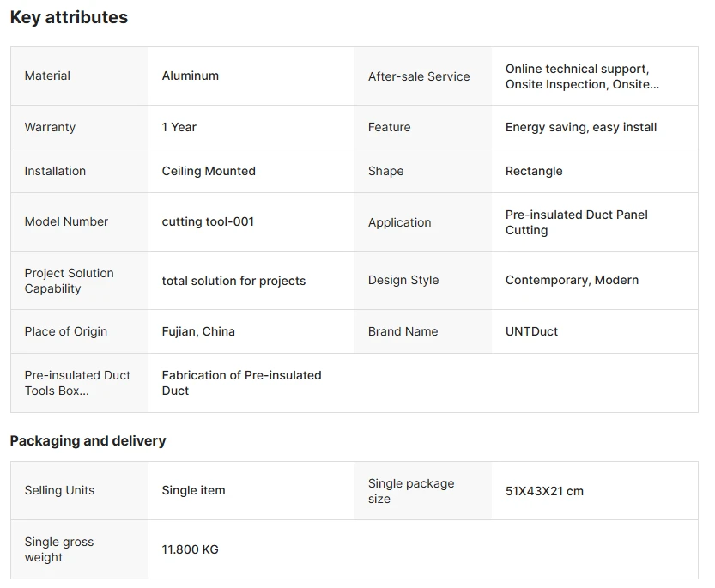Select the 1 Year warranty value
This screenshot has height=588, width=715.
point(179,127)
